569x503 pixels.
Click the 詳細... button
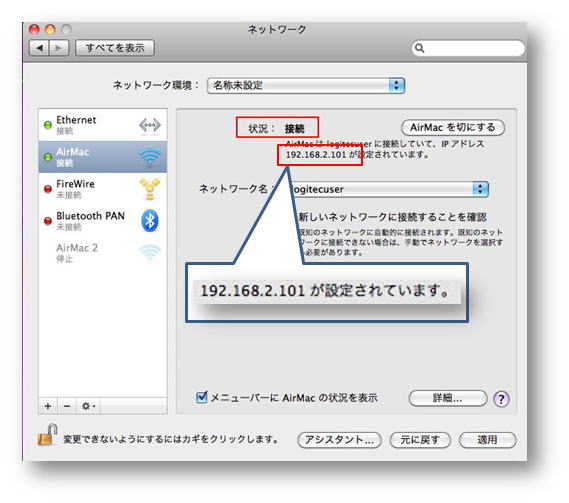pos(447,398)
